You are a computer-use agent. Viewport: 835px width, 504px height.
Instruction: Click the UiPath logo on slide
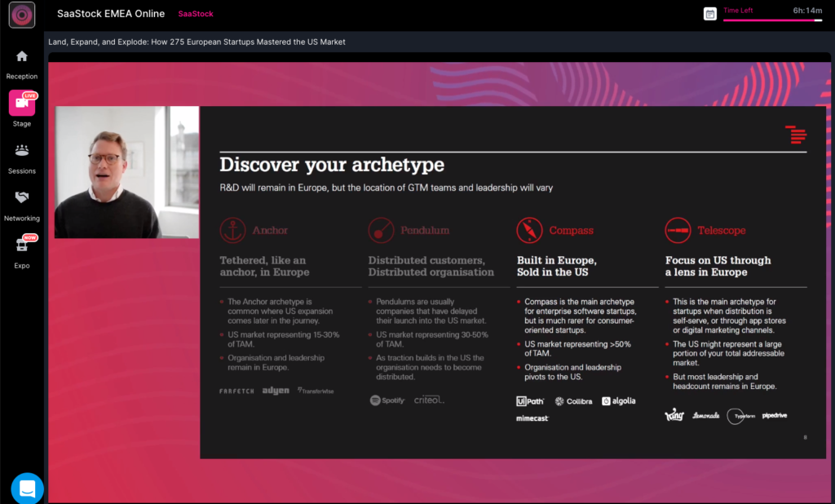(x=530, y=401)
